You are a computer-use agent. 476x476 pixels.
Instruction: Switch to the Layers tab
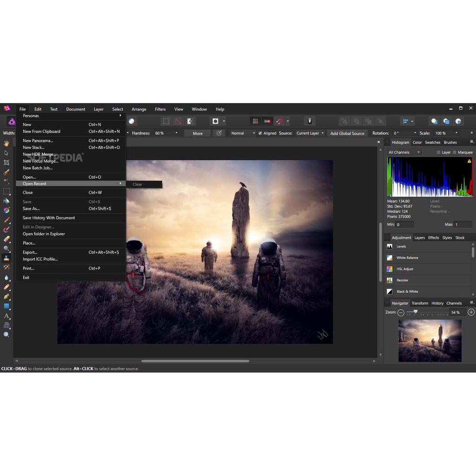(x=419, y=238)
